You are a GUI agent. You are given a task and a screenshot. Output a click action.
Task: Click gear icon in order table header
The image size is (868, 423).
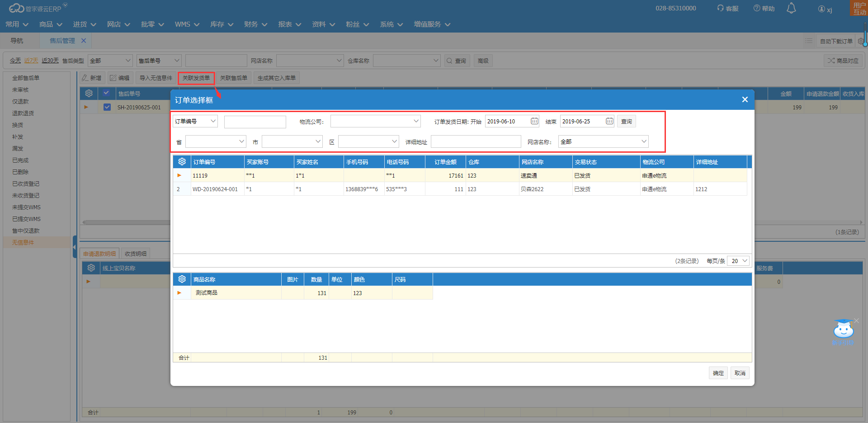tap(182, 162)
